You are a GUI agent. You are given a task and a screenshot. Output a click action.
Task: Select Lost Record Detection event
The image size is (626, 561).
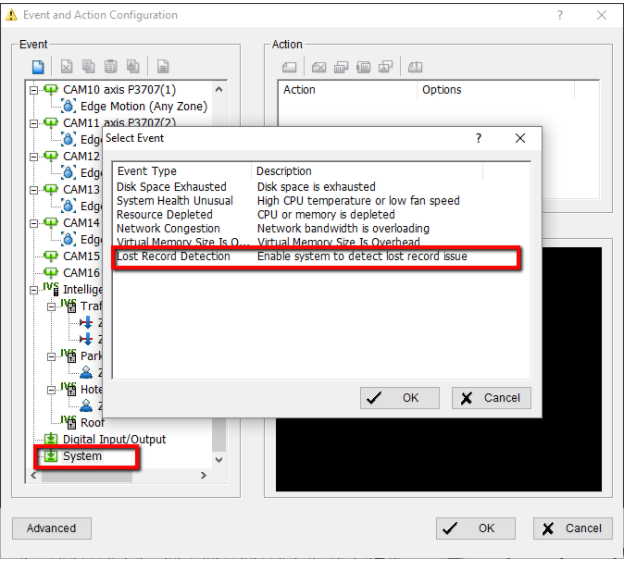(174, 257)
